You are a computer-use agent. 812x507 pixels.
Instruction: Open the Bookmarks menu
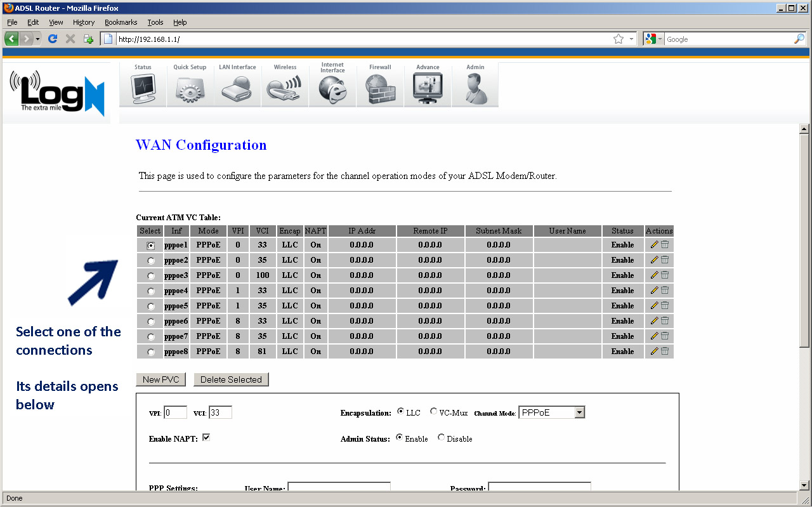[121, 22]
